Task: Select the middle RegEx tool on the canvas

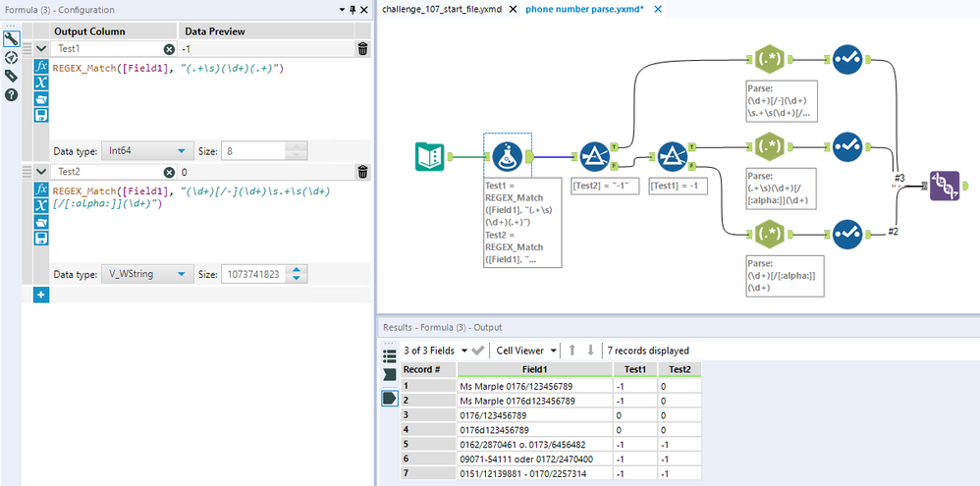Action: tap(770, 147)
